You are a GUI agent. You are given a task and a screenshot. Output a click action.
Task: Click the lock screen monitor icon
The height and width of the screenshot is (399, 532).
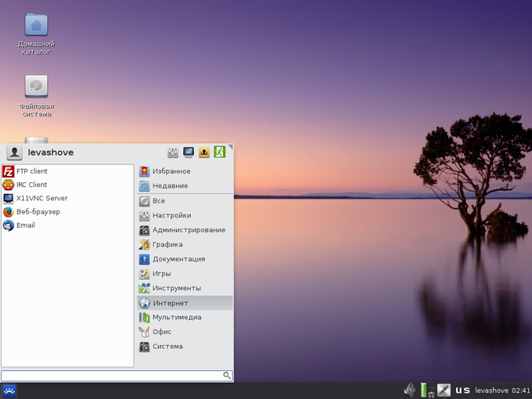coord(189,153)
